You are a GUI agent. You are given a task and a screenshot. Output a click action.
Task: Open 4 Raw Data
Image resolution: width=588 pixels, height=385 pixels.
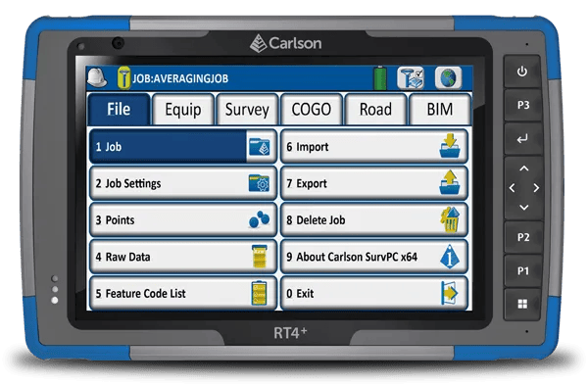pos(183,257)
